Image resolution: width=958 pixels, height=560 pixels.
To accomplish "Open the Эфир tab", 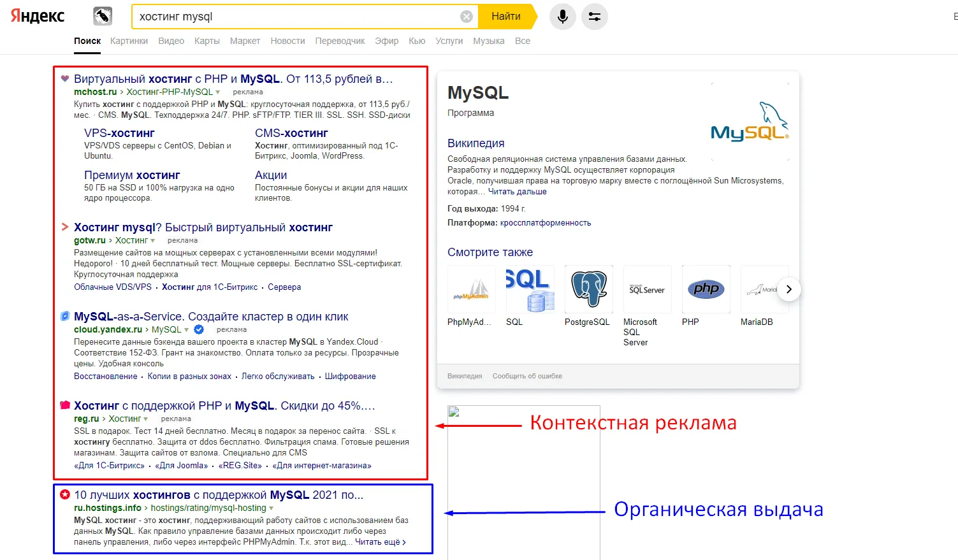I will coord(386,41).
